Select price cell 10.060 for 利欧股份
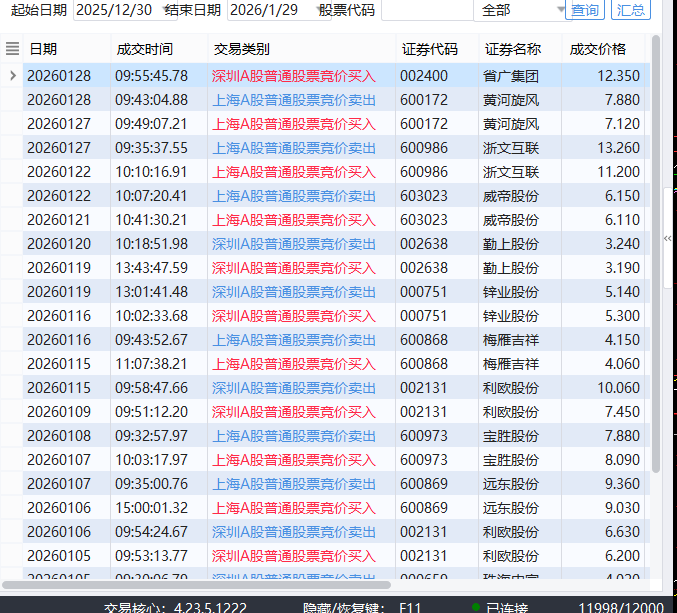Image resolution: width=677 pixels, height=613 pixels. click(x=604, y=388)
